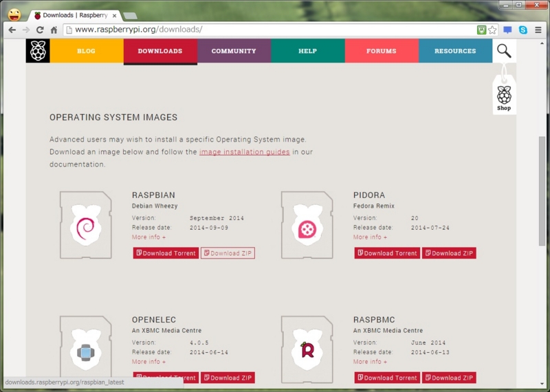Viewport: 550px width, 392px height.
Task: Close the Downloads | Raspberry tab
Action: pyautogui.click(x=114, y=15)
